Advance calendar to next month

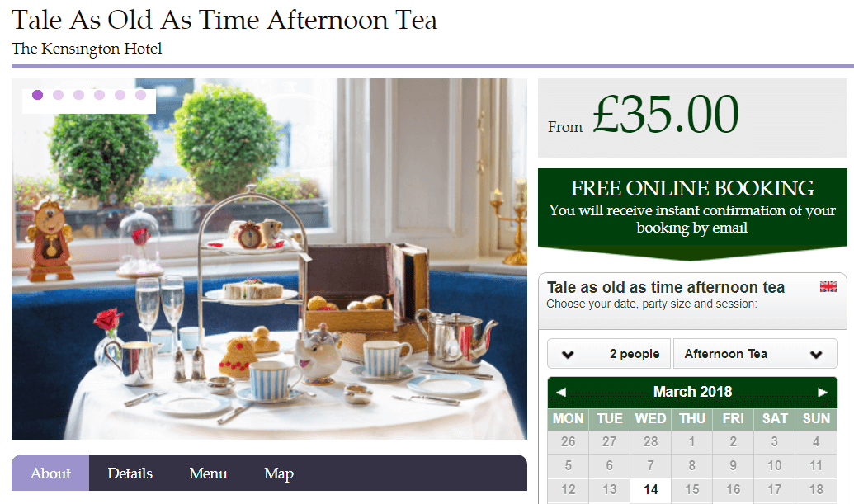coord(823,392)
